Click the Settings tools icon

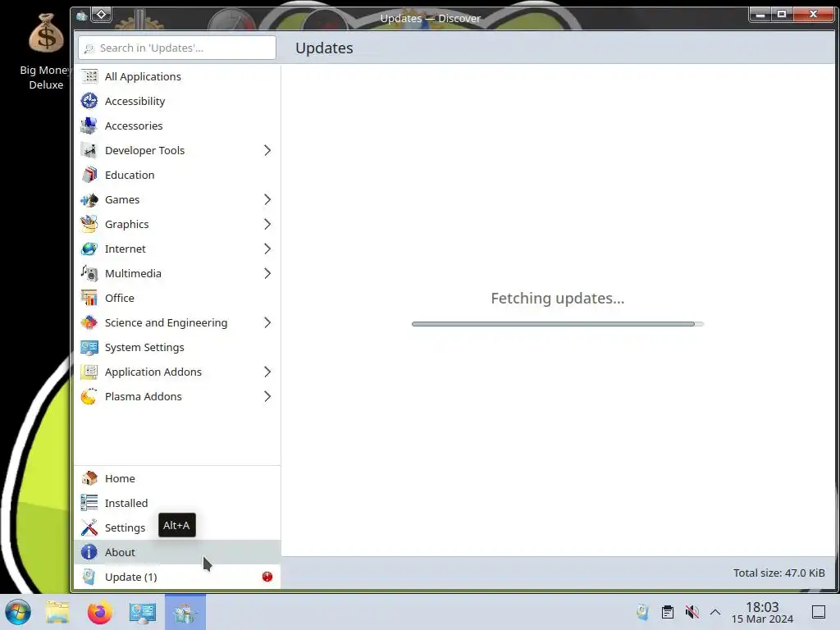tap(89, 527)
